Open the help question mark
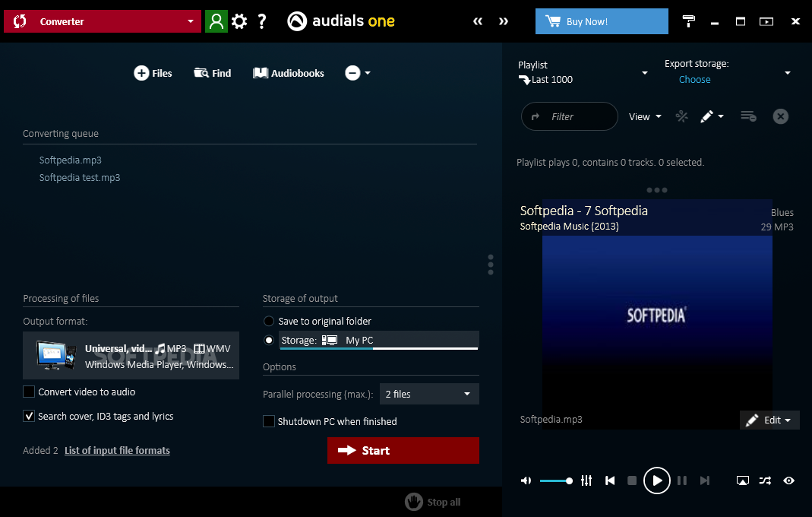Image resolution: width=812 pixels, height=517 pixels. click(262, 21)
